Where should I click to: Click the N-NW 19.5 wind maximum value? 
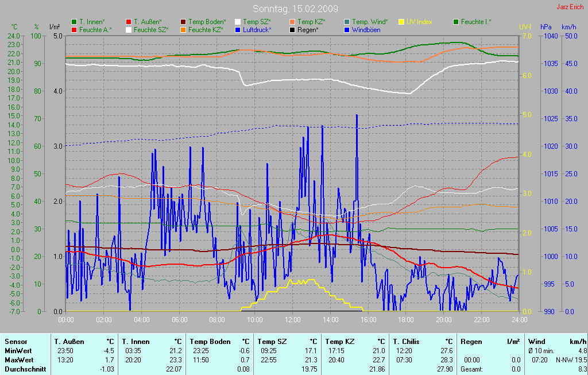tap(571, 360)
